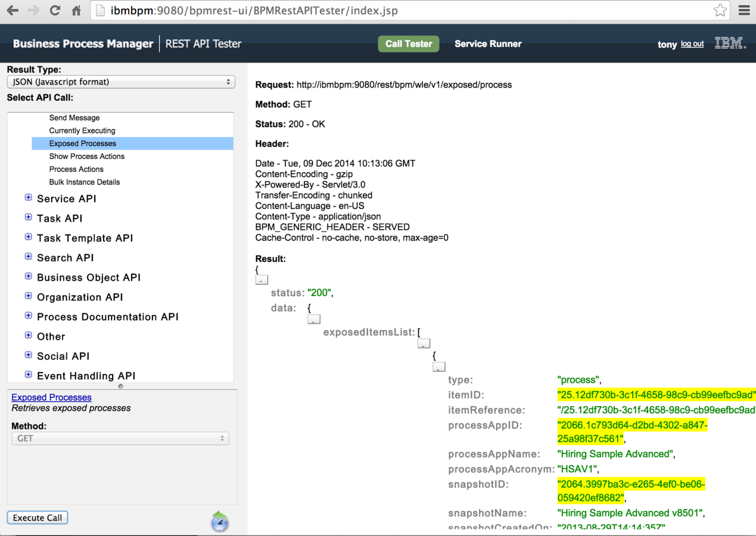Open the Chrome hamburger menu
The width and height of the screenshot is (756, 536).
[744, 10]
